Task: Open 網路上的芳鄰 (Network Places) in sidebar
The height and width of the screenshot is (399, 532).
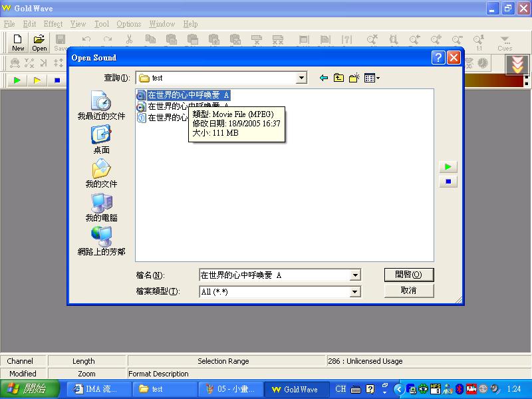Action: click(101, 241)
